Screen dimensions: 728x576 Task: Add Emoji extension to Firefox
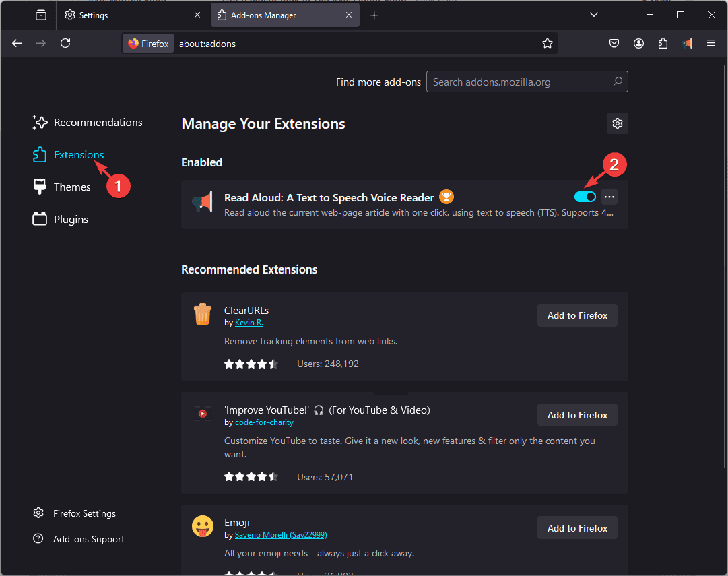577,528
